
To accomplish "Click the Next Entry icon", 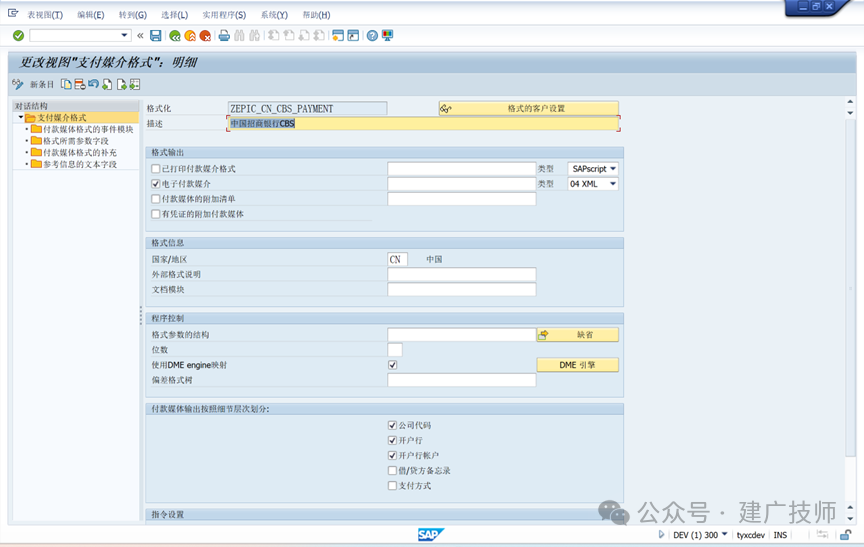I will [121, 84].
